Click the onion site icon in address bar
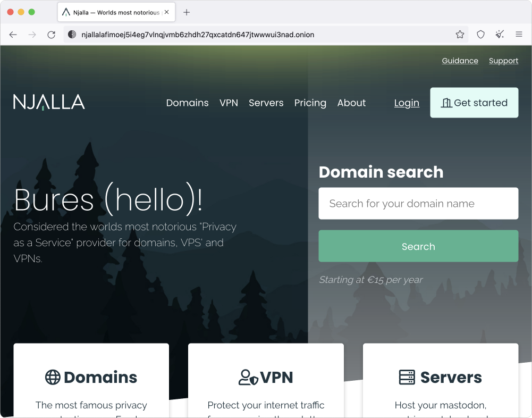 (72, 35)
